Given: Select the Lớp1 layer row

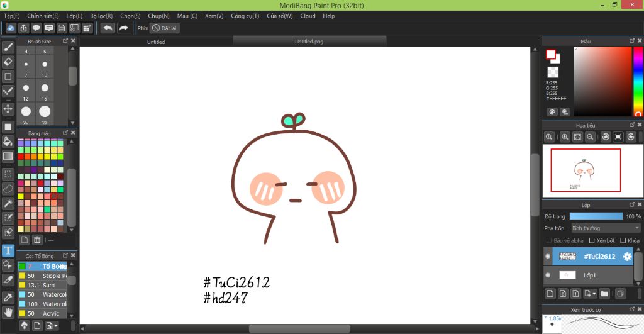Looking at the screenshot, I should point(589,275).
